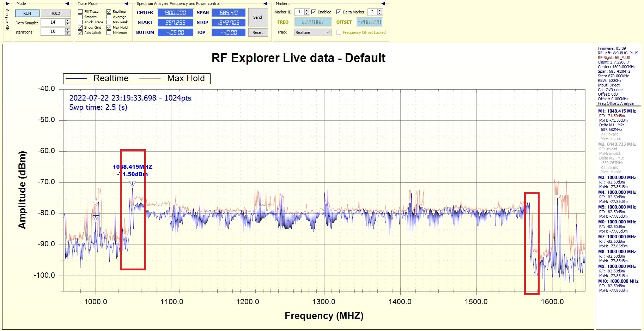Screen dimensions: 644x331
Task: Click the M2: 0440.733 MHz marker row
Action: point(617,144)
